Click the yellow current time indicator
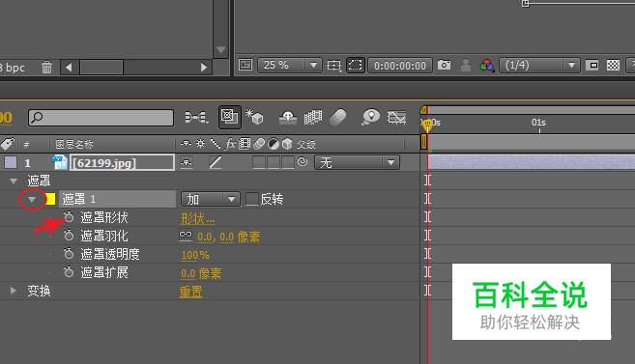Screen dimensions: 635x364 coord(427,125)
